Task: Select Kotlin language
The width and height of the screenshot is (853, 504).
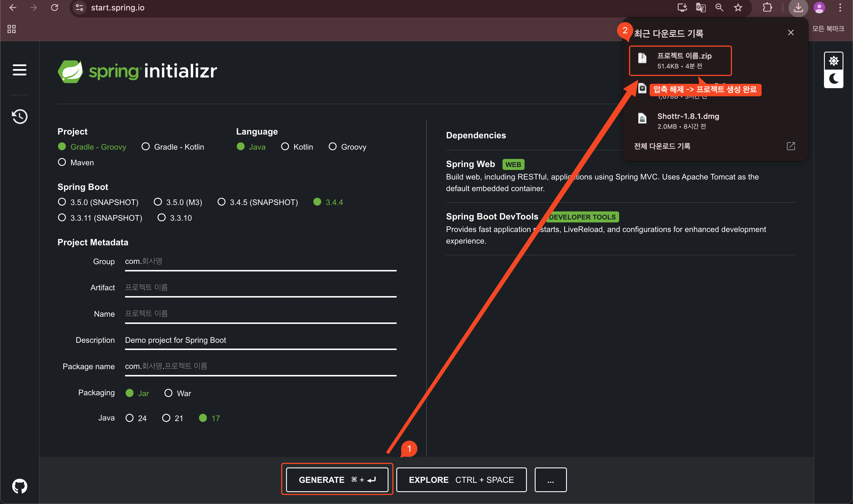Action: click(x=297, y=147)
